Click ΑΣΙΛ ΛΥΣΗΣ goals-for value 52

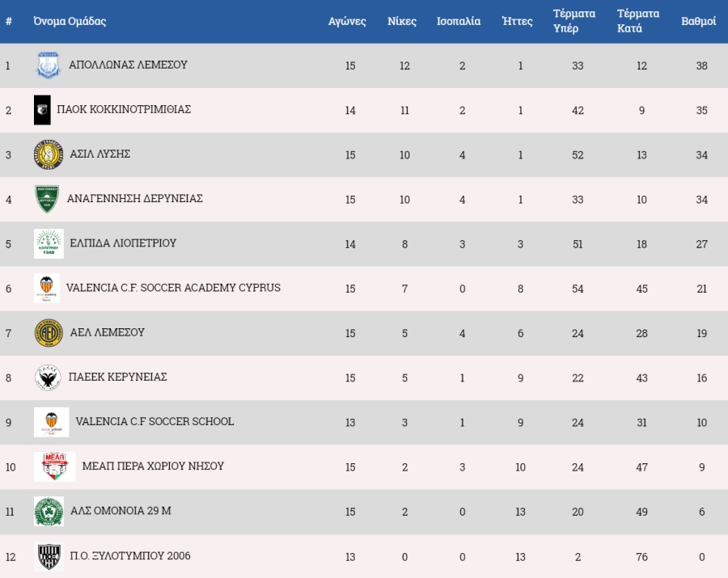(x=578, y=155)
